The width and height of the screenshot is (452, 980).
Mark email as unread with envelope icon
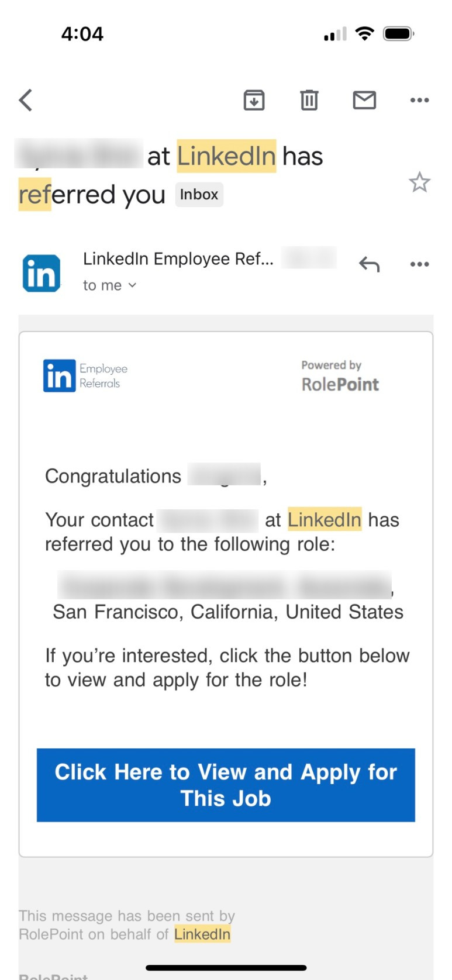coord(364,100)
